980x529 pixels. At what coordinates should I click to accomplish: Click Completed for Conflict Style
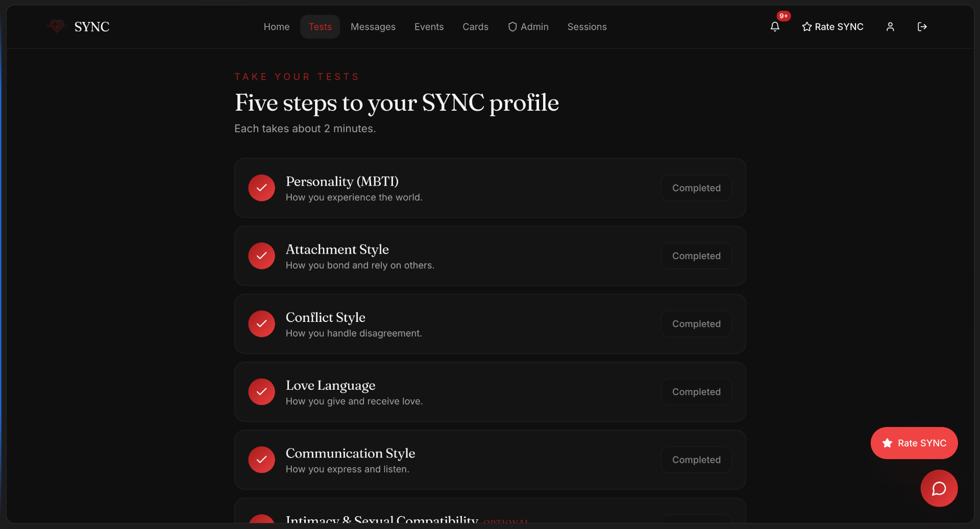click(696, 323)
